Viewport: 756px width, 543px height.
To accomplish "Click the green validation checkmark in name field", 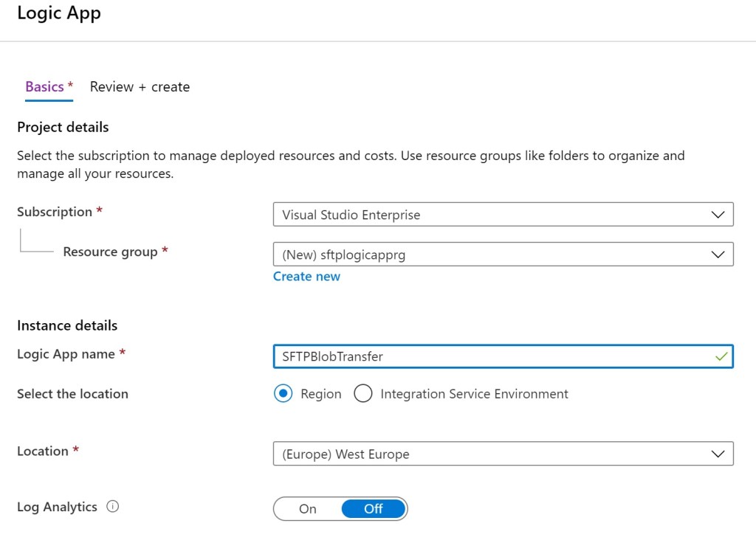I will pos(721,356).
